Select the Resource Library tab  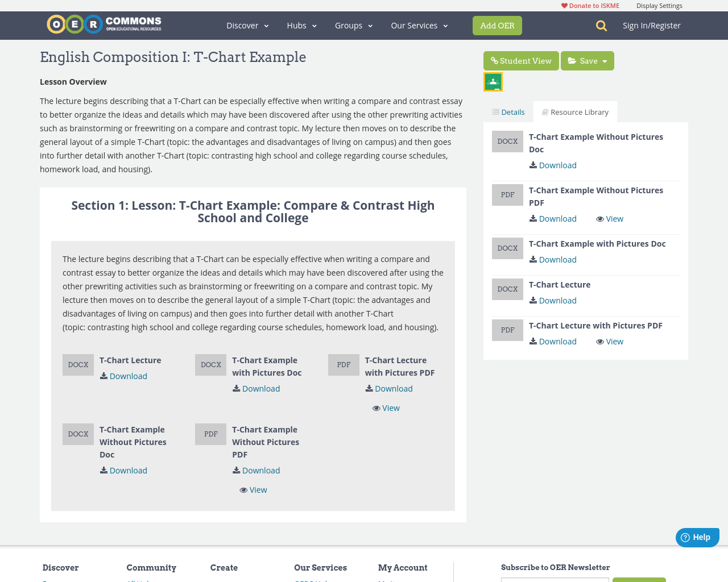coord(575,111)
